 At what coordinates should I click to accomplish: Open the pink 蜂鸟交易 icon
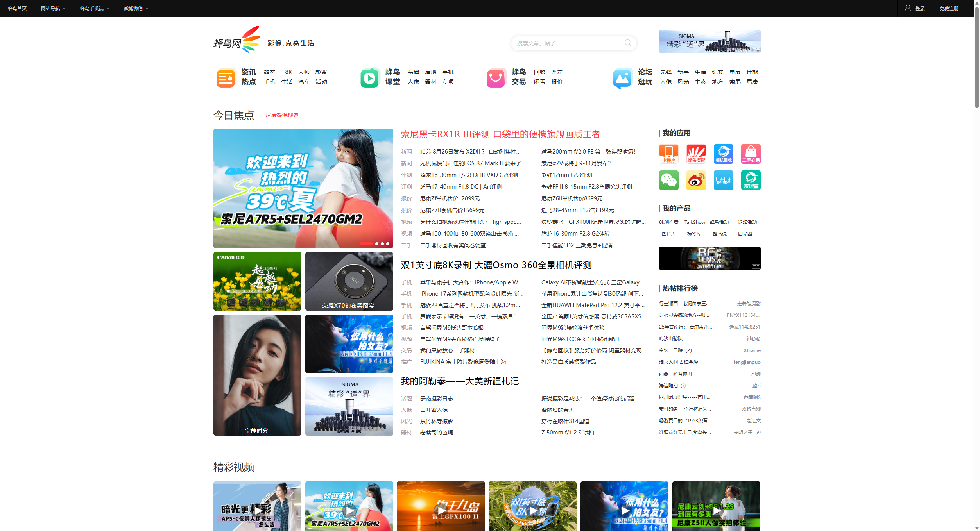[x=496, y=77]
